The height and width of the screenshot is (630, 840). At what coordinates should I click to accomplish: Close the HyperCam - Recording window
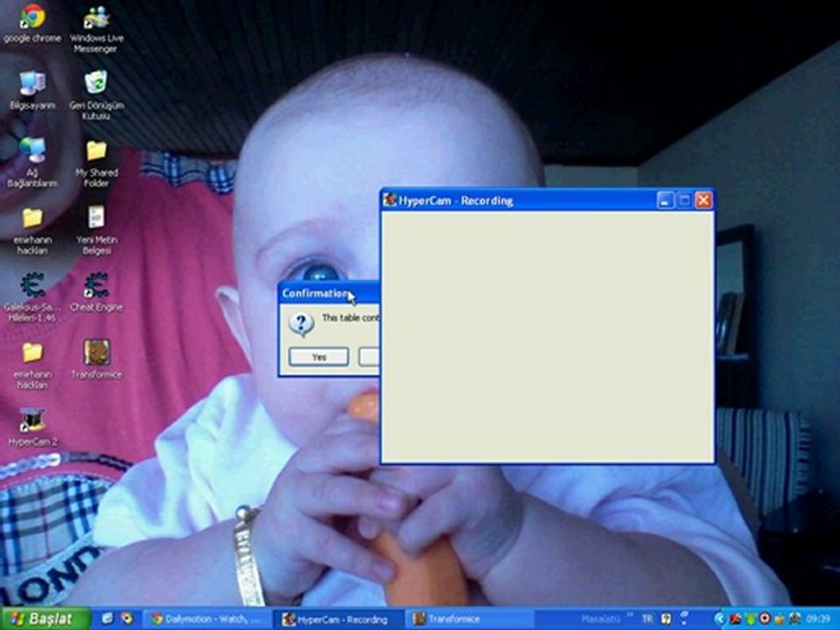(703, 201)
